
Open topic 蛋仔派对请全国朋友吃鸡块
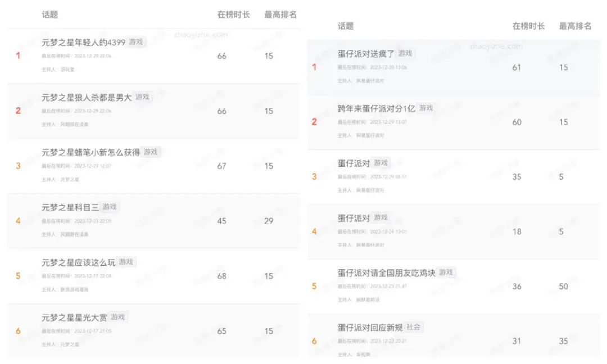[386, 273]
